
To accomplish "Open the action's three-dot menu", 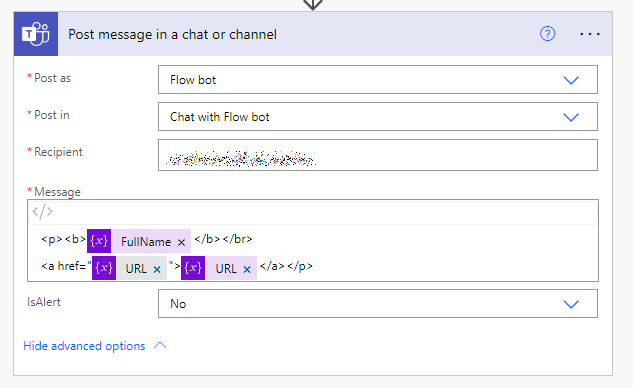I will click(x=589, y=34).
